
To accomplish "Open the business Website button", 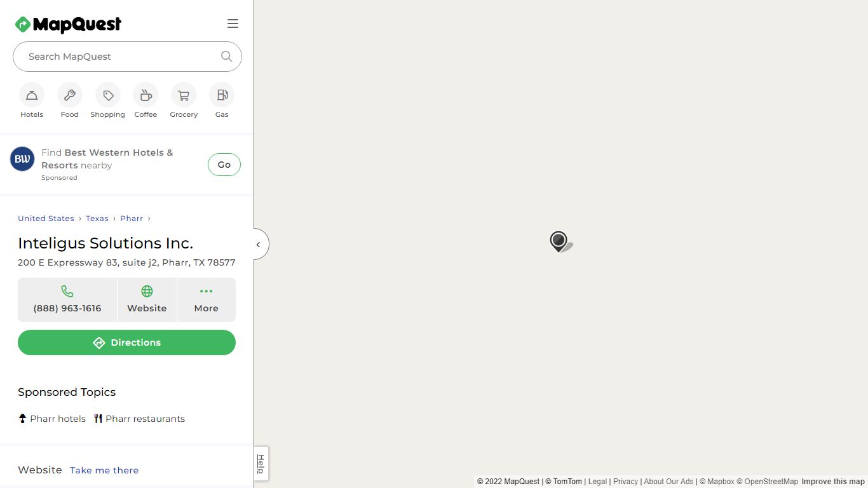I will 147,300.
